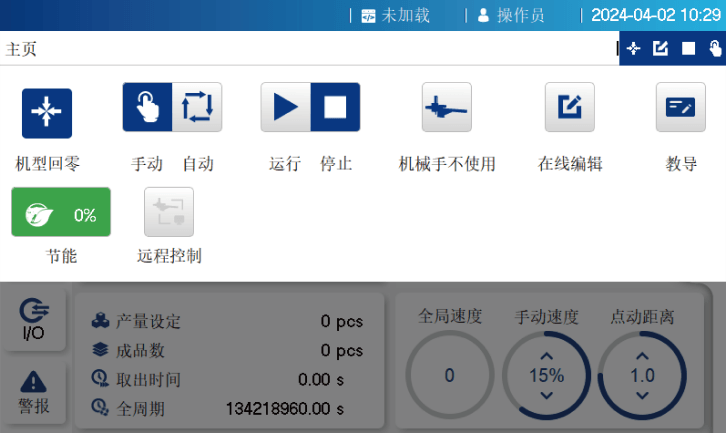The image size is (726, 433).
Task: Toggle the 节能 energy saving button
Action: pyautogui.click(x=61, y=212)
